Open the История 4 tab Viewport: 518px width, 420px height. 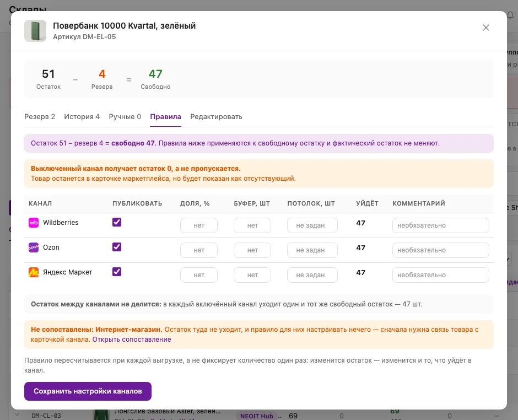pos(82,117)
